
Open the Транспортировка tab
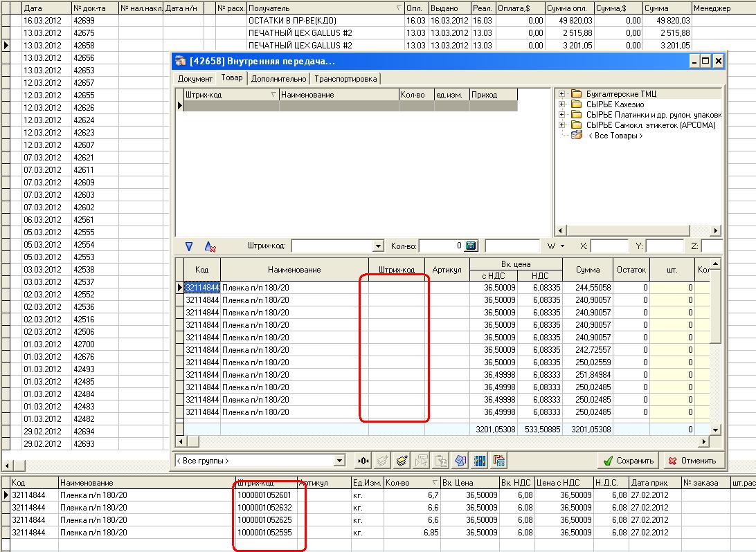(x=345, y=79)
